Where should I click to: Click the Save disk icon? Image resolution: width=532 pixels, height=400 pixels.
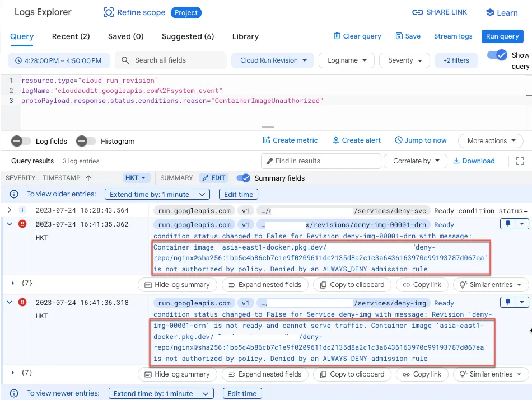coord(399,36)
